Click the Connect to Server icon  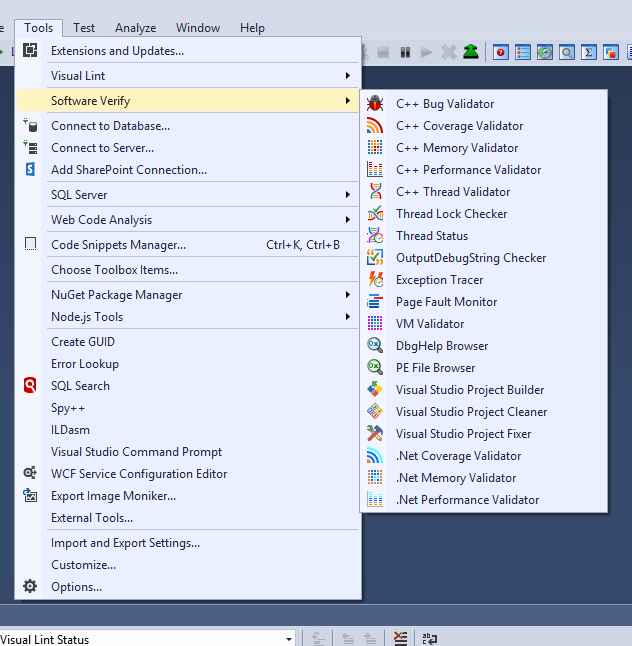[30, 147]
